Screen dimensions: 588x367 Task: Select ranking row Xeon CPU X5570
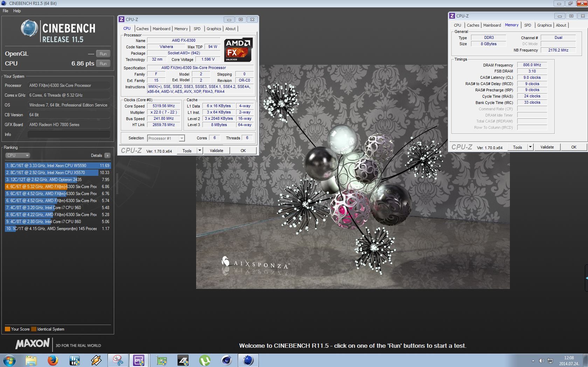click(x=58, y=173)
